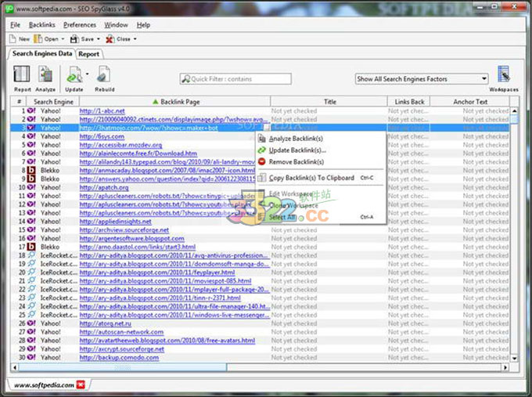Click the horizontal scrollbar thumb

coord(122,367)
